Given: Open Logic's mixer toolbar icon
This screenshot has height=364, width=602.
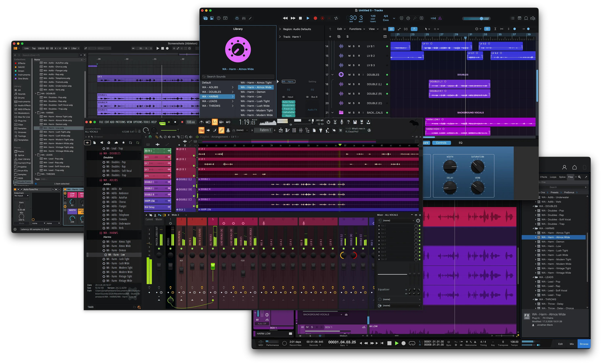Looking at the screenshot, I should click(x=244, y=18).
